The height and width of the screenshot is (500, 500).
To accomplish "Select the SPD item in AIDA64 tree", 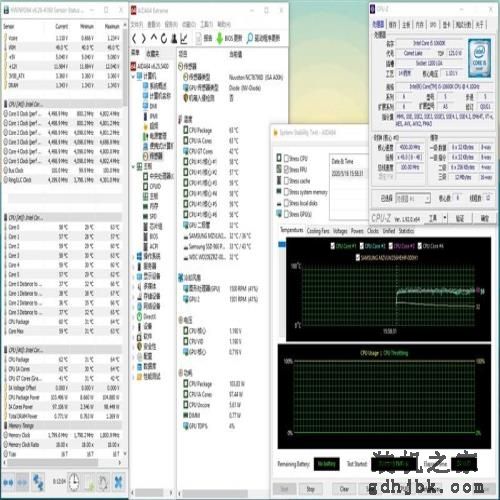I will pos(150,216).
